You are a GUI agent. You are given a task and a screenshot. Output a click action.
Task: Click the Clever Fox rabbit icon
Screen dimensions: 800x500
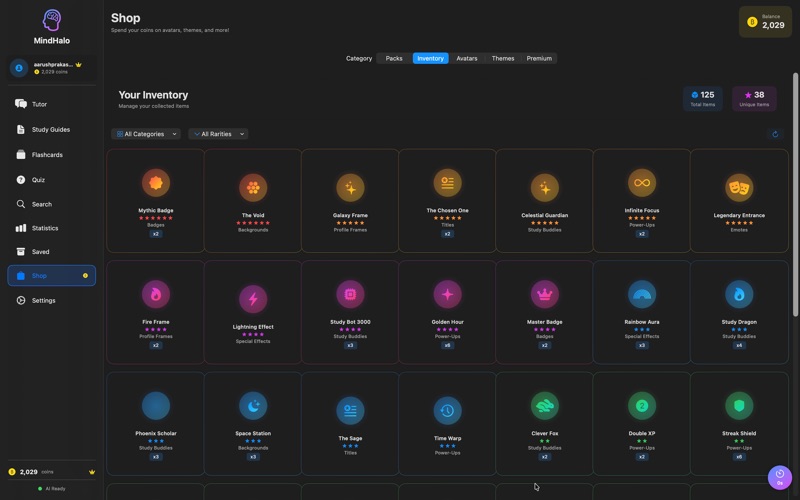pos(544,406)
